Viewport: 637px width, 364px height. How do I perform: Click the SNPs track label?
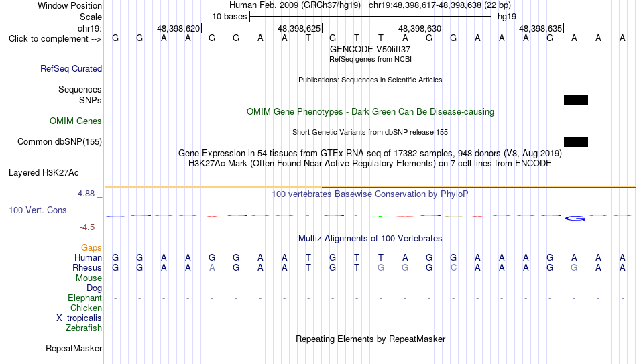(x=91, y=100)
